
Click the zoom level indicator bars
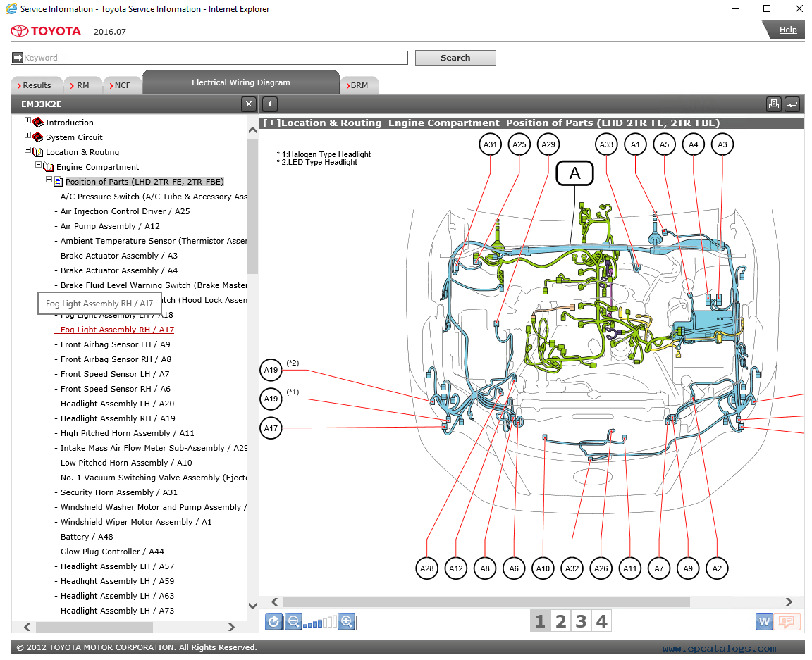[x=320, y=622]
